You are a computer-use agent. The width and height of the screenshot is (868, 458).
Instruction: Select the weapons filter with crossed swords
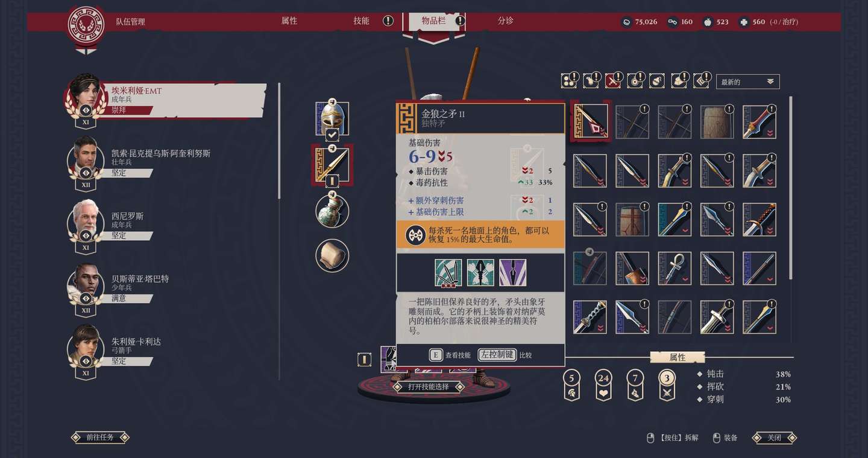click(x=613, y=81)
